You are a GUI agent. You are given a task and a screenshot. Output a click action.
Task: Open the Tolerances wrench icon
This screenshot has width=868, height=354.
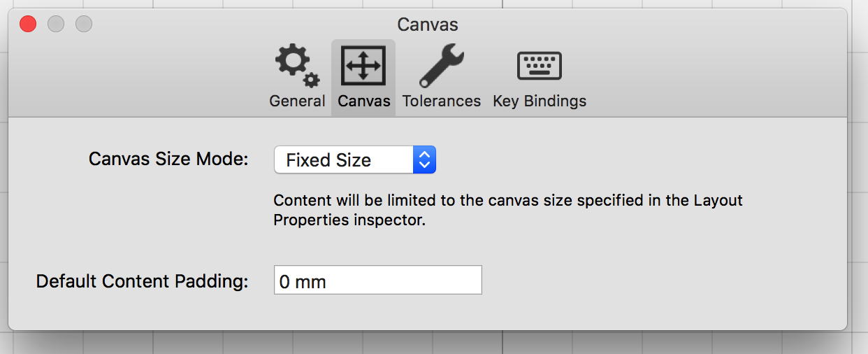pyautogui.click(x=441, y=66)
